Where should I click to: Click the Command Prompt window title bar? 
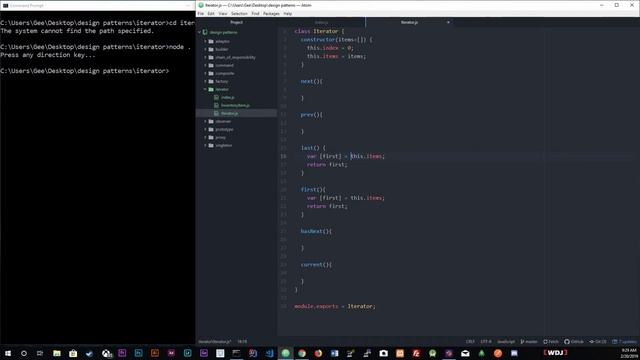tap(98, 5)
